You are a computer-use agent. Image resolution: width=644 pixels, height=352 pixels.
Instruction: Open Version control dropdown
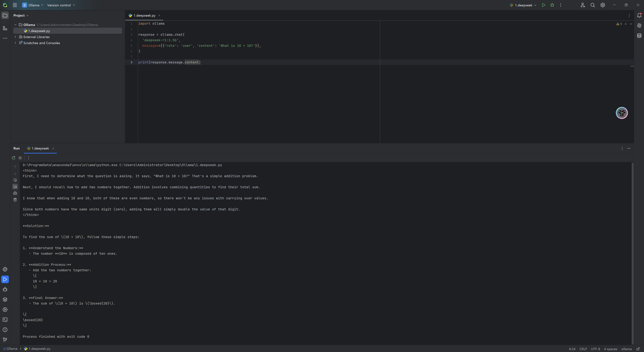pyautogui.click(x=61, y=5)
